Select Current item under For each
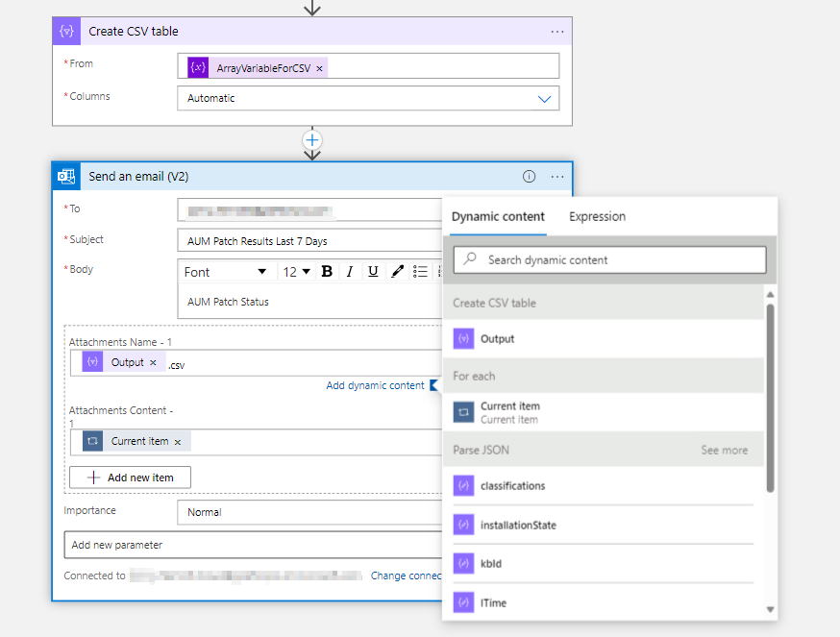840x637 pixels. point(604,412)
